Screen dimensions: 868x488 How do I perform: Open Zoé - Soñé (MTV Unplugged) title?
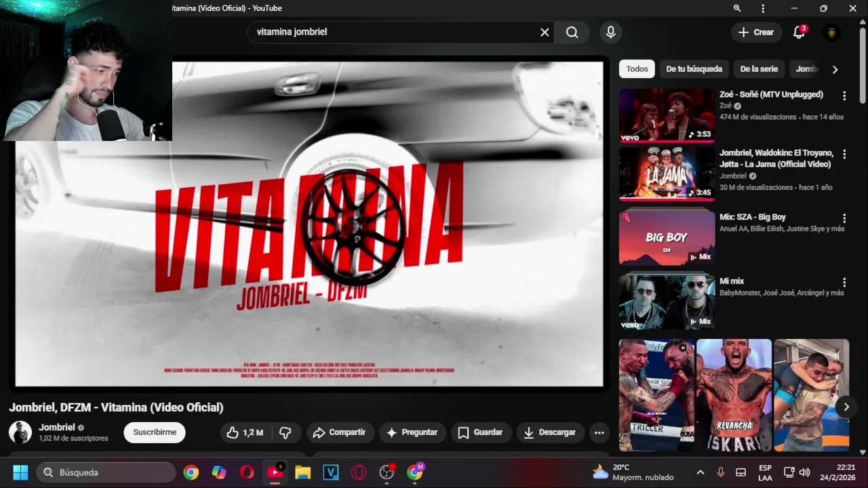pos(771,94)
